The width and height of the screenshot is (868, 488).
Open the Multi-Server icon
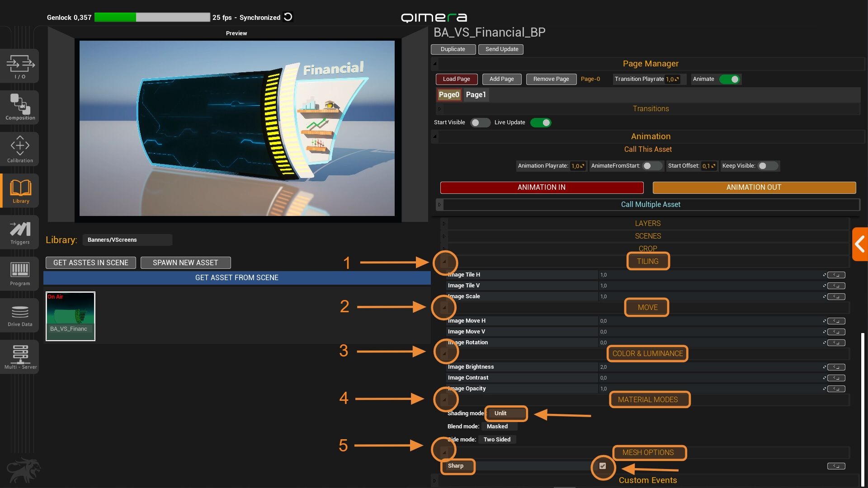click(20, 357)
